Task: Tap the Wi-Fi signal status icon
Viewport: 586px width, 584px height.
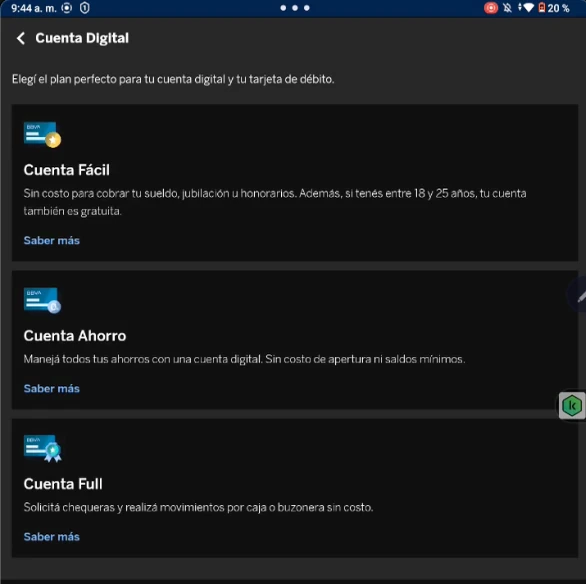Action: coord(529,8)
